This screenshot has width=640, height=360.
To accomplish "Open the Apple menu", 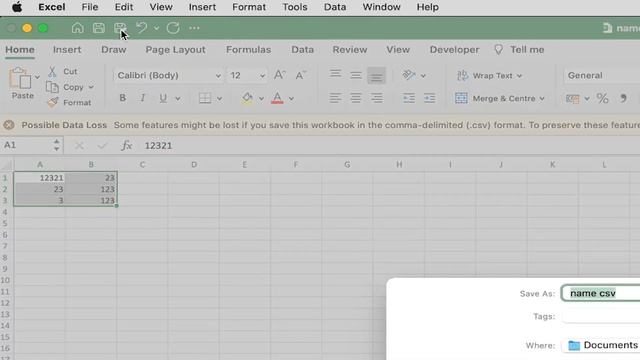I will click(17, 7).
